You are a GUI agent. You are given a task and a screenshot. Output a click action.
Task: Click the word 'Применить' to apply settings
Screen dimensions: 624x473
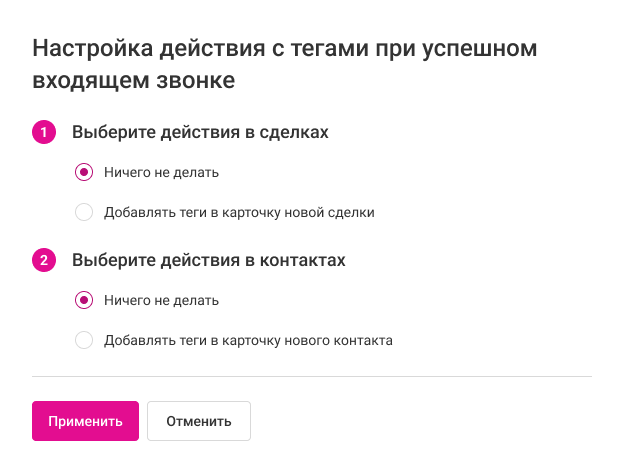[x=84, y=421]
